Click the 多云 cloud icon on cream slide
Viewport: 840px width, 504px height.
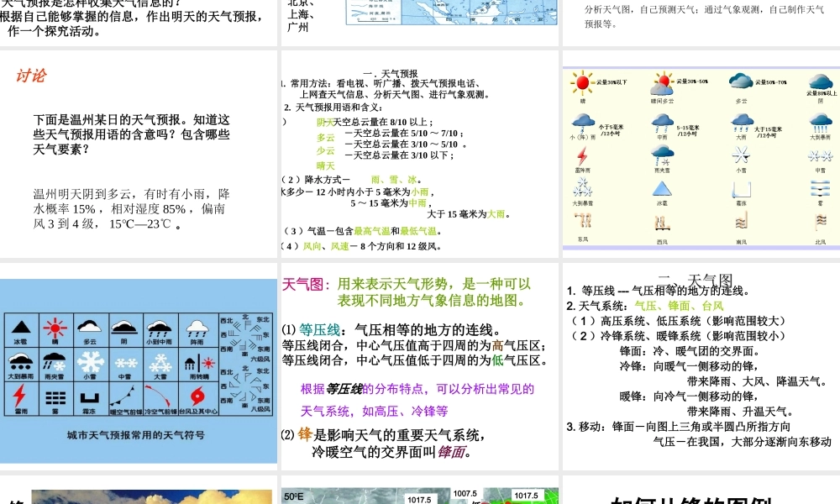pos(741,81)
